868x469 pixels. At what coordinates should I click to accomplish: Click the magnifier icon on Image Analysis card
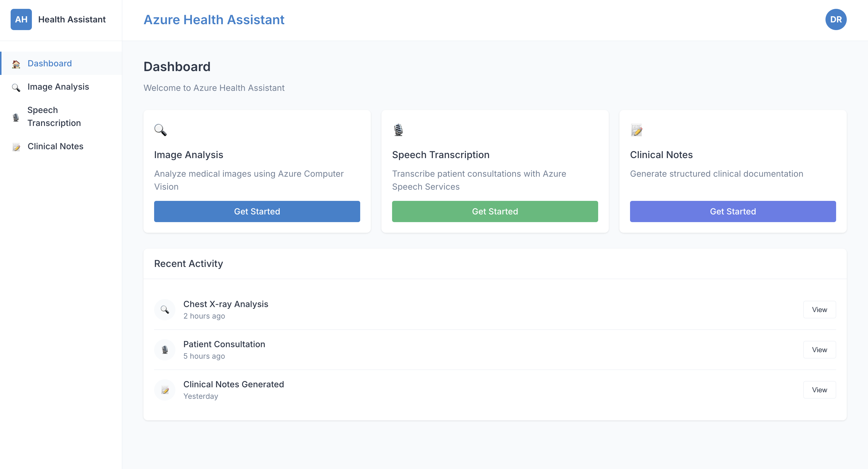(x=160, y=130)
